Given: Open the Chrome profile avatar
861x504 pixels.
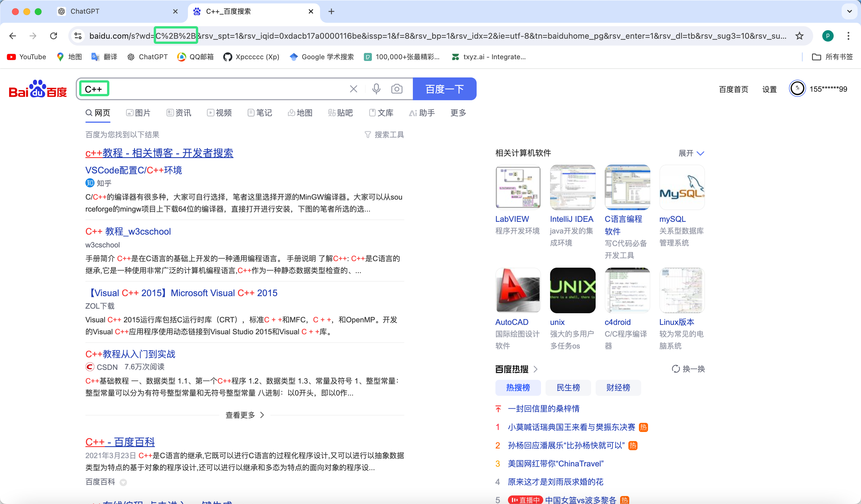Looking at the screenshot, I should pyautogui.click(x=827, y=36).
